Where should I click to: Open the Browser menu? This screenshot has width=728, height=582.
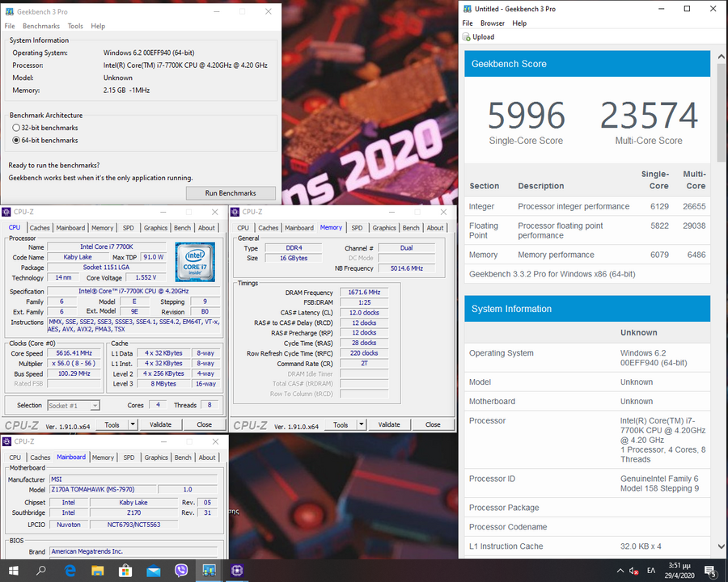tap(493, 23)
